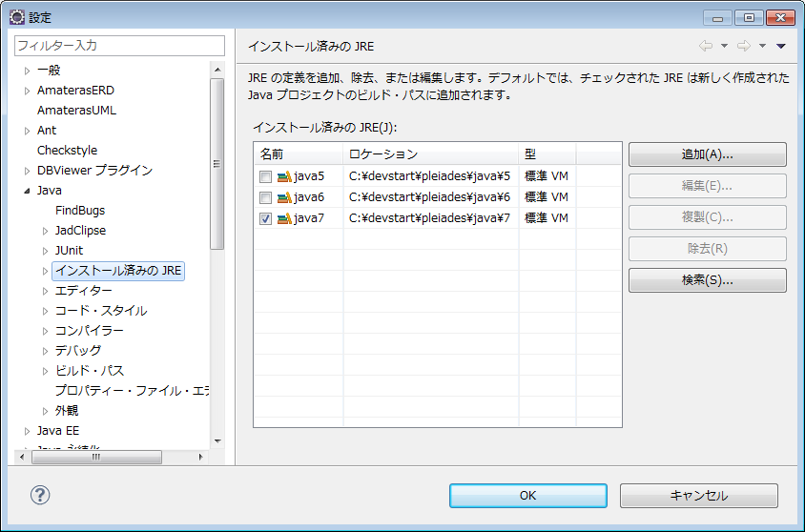Click the 複製(C)... button
Viewport: 805px width, 532px height.
pos(708,217)
